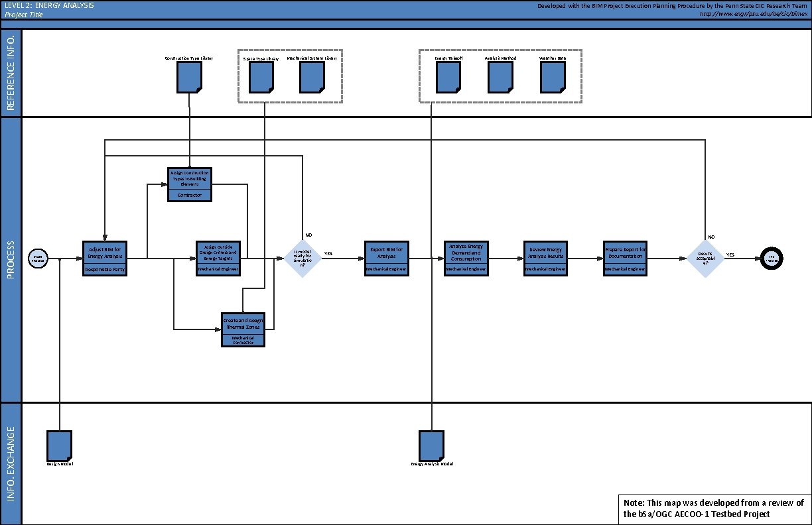This screenshot has width=812, height=525.
Task: Click 'Responsible Party' in Adjust BIM box
Action: pos(104,270)
